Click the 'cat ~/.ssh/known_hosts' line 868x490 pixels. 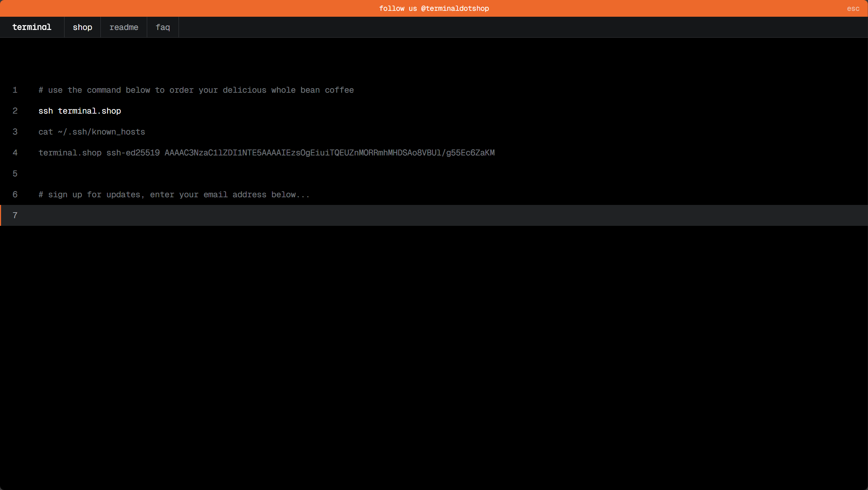[92, 132]
